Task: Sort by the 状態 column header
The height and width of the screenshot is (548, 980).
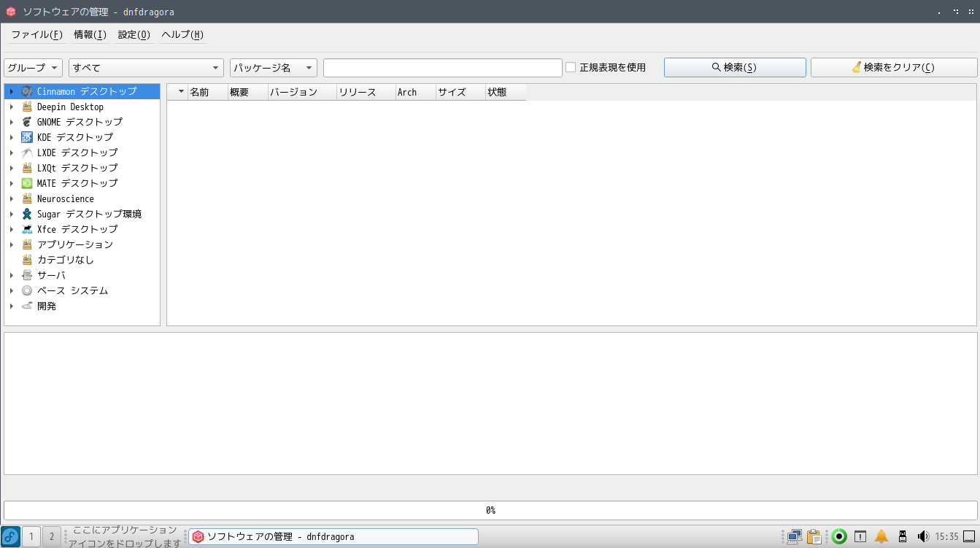Action: [x=506, y=92]
